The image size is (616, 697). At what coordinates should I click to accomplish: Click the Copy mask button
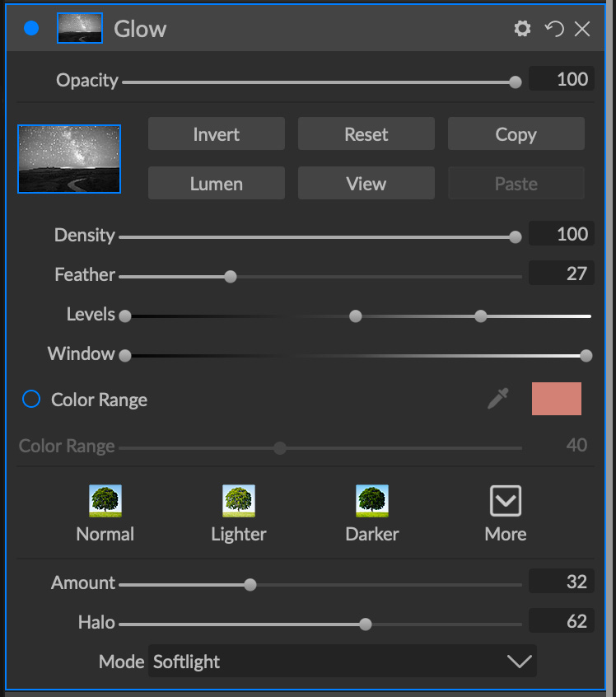click(x=516, y=134)
